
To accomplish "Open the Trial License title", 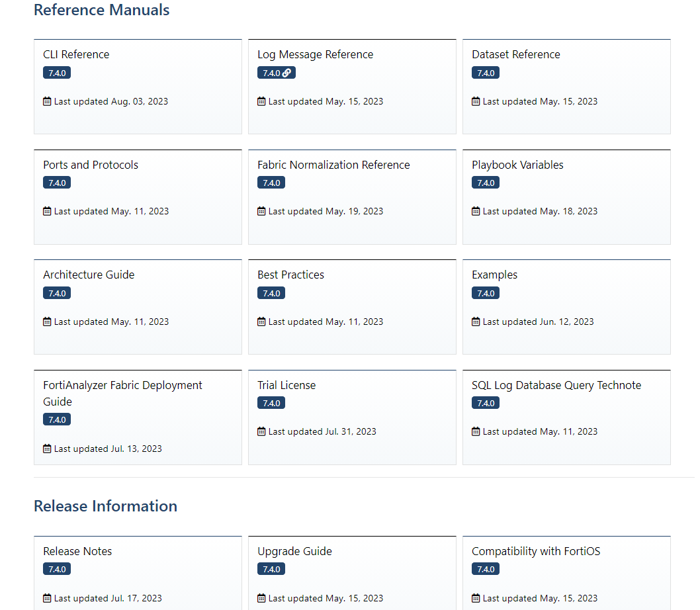I will [286, 385].
